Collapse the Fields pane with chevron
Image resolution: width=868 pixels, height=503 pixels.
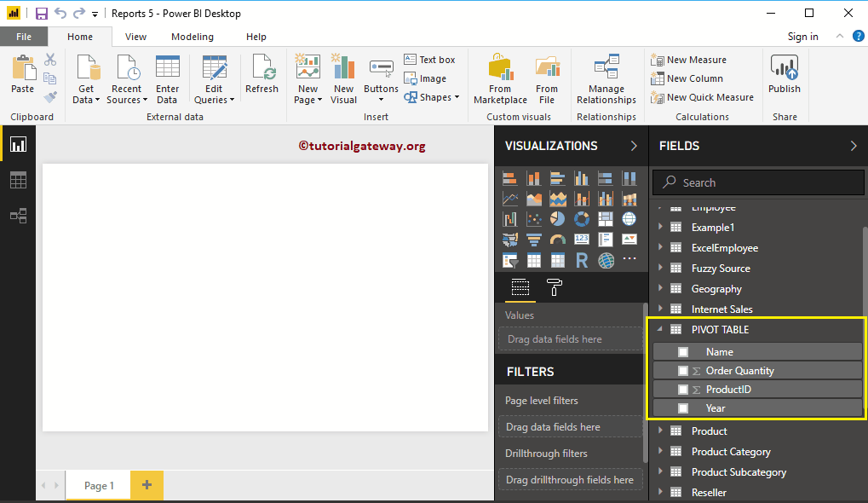[x=853, y=146]
